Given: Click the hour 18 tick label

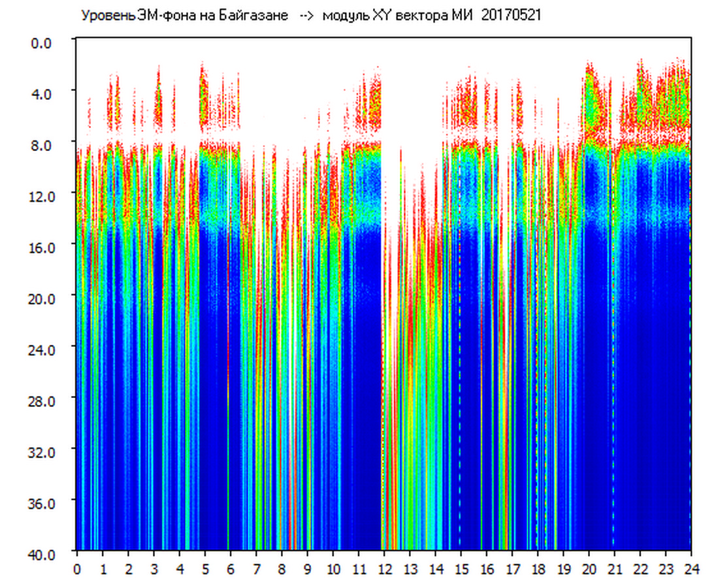Looking at the screenshot, I should (x=538, y=569).
